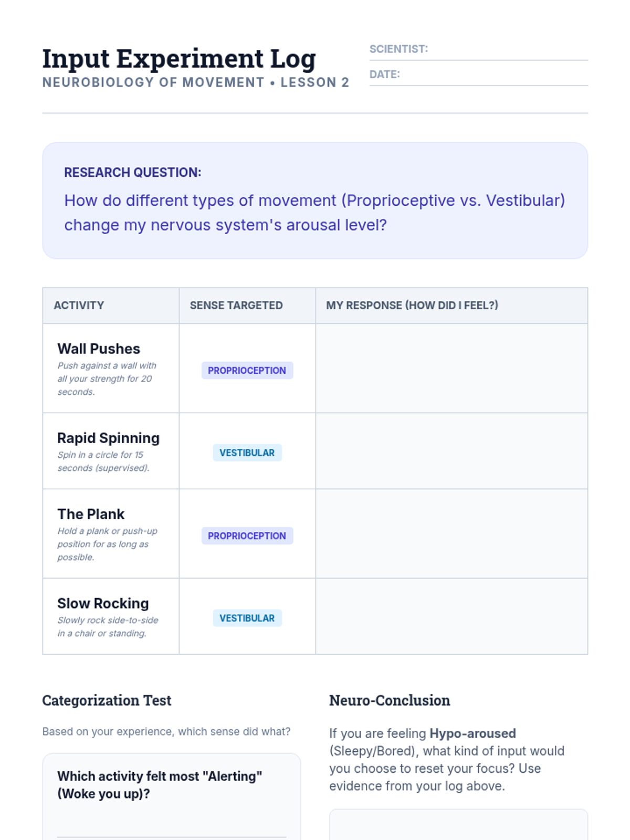Click the Vestibular badge for Rapid Spinning
This screenshot has height=840, width=630.
click(x=247, y=453)
